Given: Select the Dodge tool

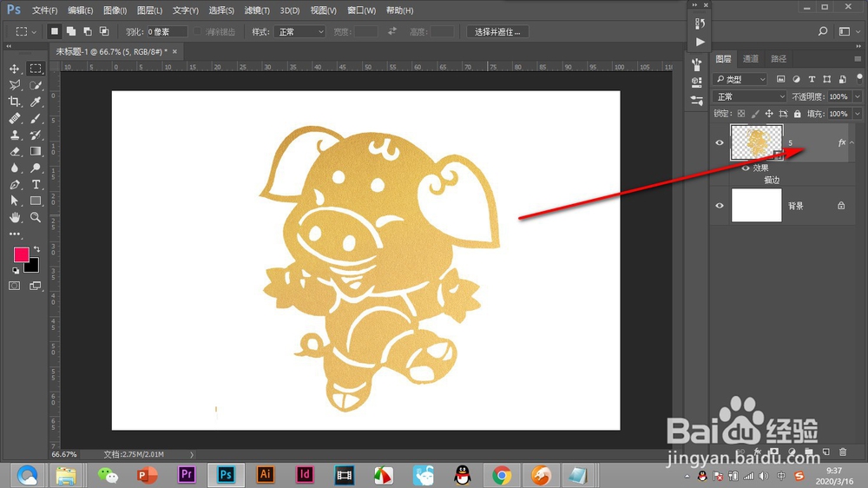Looking at the screenshot, I should tap(36, 168).
